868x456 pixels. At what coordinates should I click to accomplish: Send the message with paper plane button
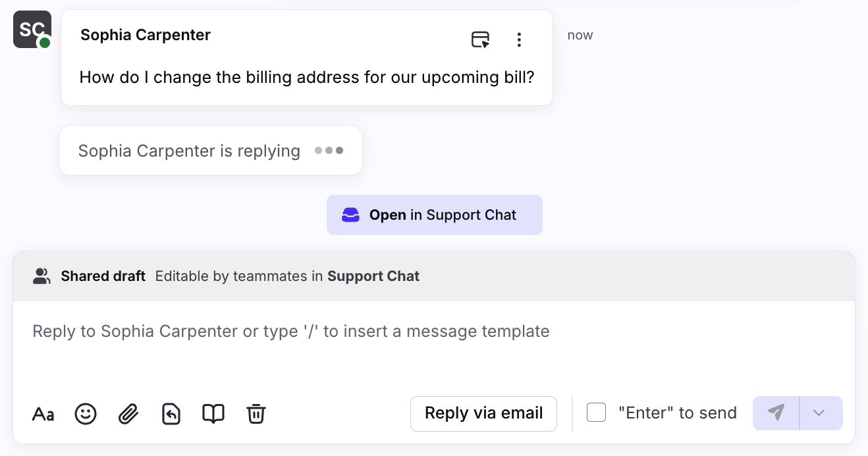776,413
